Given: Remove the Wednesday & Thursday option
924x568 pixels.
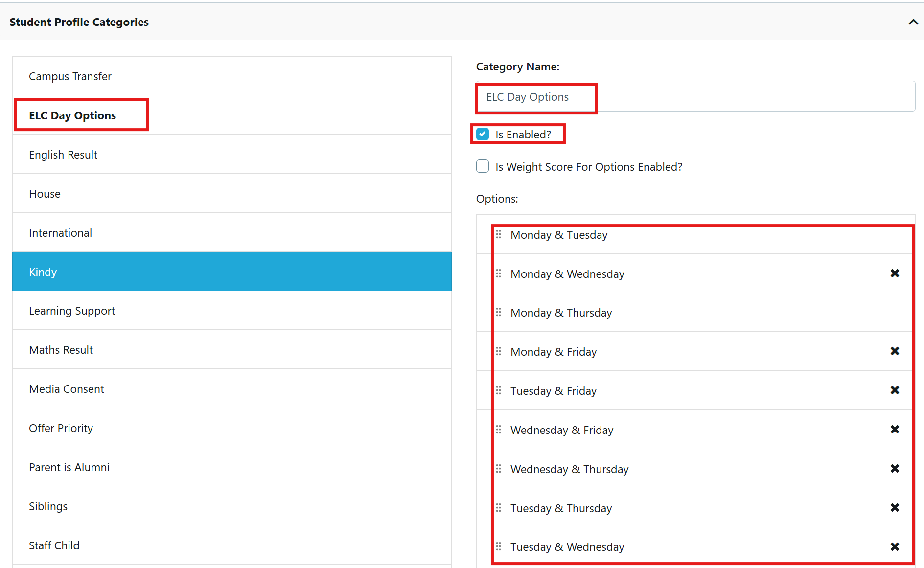Looking at the screenshot, I should pyautogui.click(x=895, y=469).
